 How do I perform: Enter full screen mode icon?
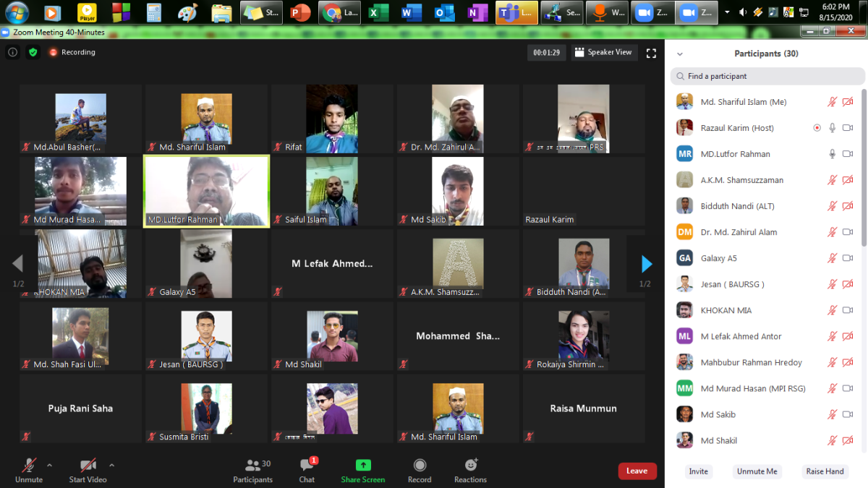[x=651, y=53]
